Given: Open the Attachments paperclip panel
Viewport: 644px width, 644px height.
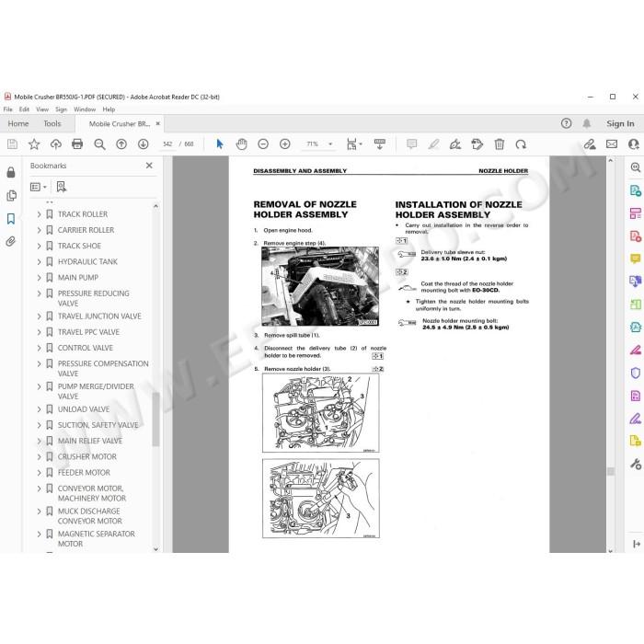Looking at the screenshot, I should point(11,241).
